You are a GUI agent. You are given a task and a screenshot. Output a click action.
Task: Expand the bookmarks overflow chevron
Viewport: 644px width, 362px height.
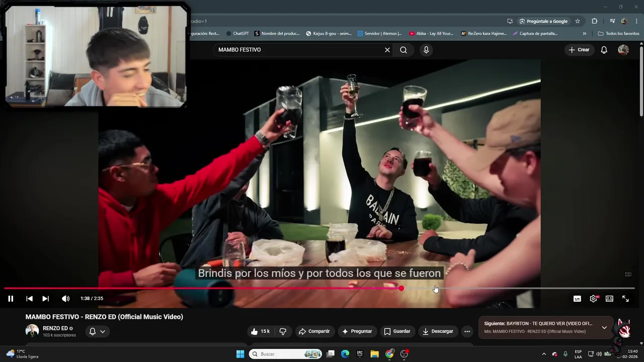click(584, 34)
